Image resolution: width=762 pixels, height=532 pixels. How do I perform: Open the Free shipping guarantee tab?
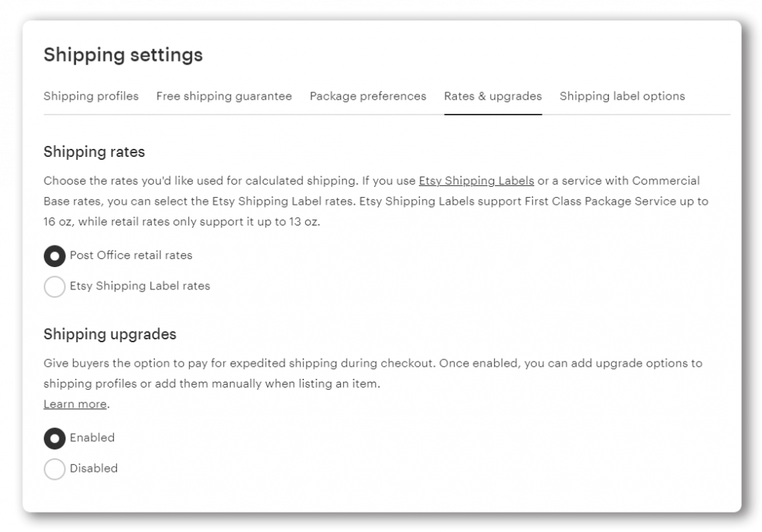pos(223,96)
